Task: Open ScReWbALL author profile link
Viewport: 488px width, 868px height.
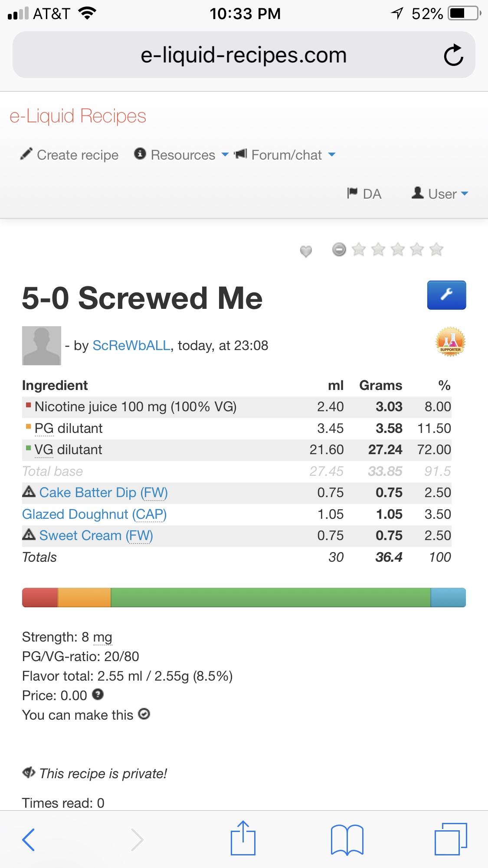Action: pyautogui.click(x=131, y=345)
